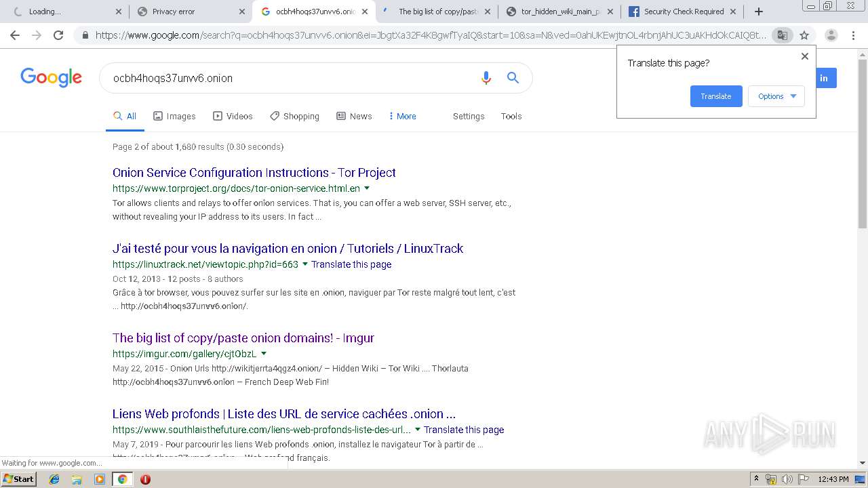Viewport: 868px width, 488px height.
Task: Translate the southlaisthefuture.com result page
Action: tap(464, 430)
